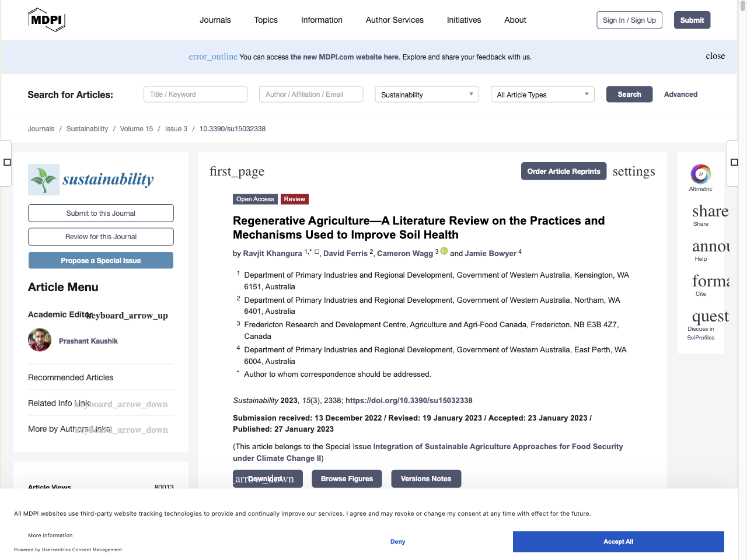Click the MDPI logo
Viewport: 747px width, 560px height.
tap(47, 20)
